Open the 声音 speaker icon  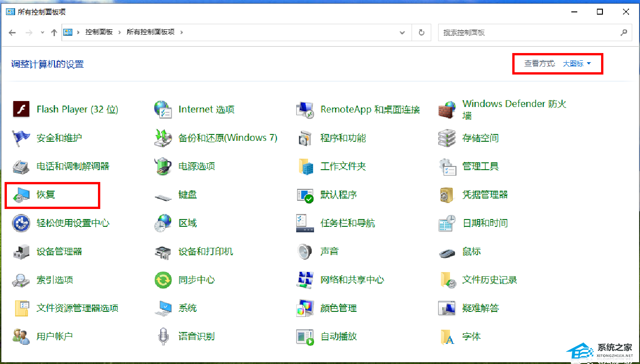304,252
